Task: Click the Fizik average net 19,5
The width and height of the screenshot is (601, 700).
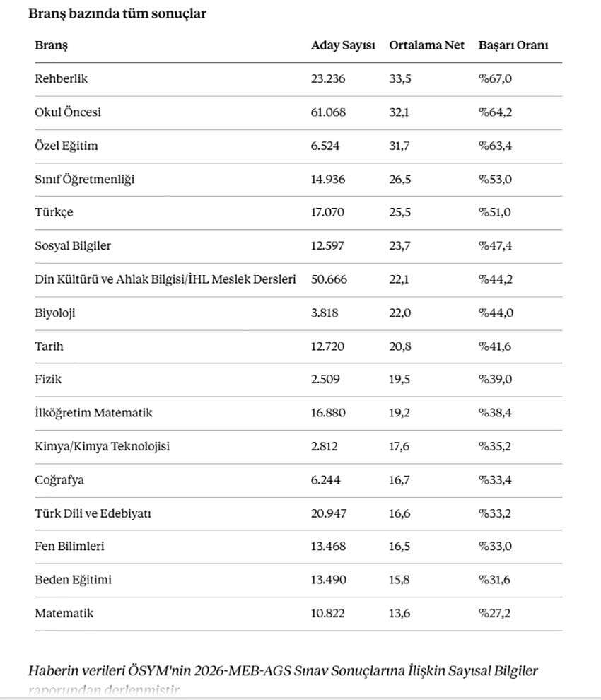Action: (x=399, y=380)
